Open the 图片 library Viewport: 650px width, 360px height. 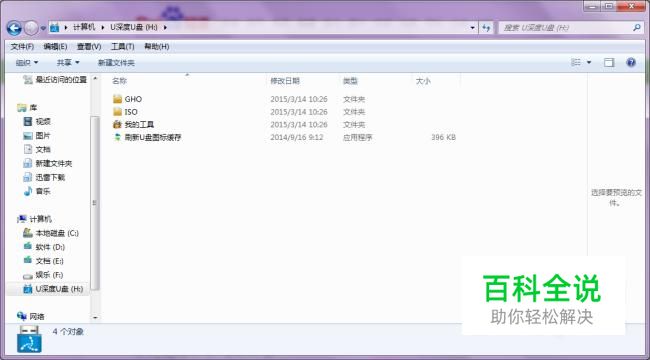click(37, 136)
